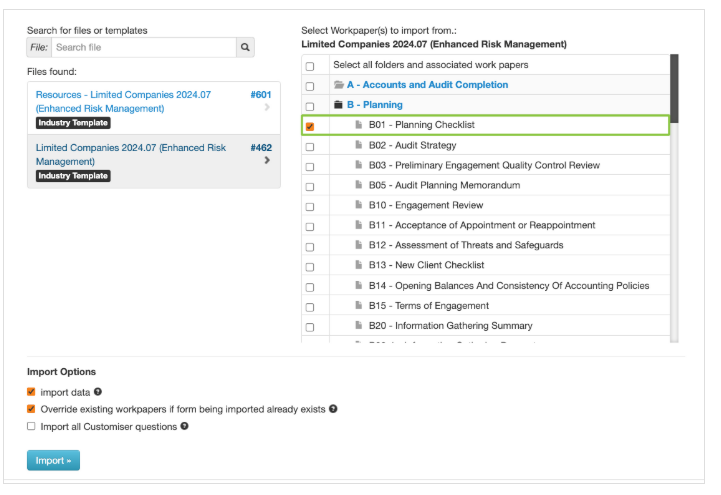Click document icon for B02 - Audit Strategy
Screen dimensions: 721x495
tap(358, 145)
